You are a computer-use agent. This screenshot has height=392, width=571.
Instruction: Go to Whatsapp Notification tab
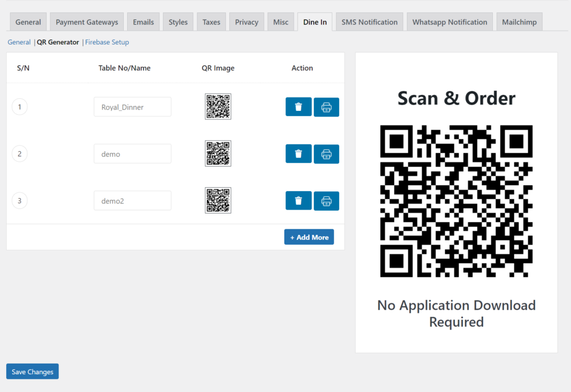click(449, 22)
